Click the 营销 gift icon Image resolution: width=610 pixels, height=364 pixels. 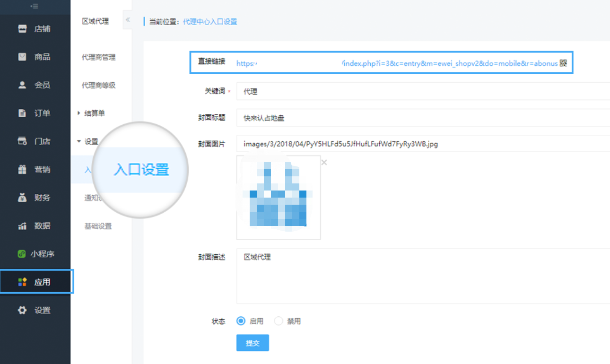click(x=22, y=169)
